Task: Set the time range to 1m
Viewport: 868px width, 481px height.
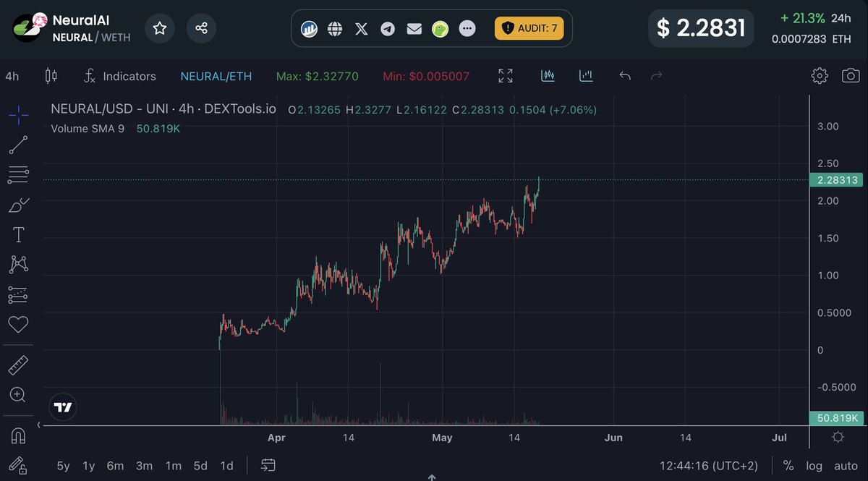Action: [x=173, y=466]
